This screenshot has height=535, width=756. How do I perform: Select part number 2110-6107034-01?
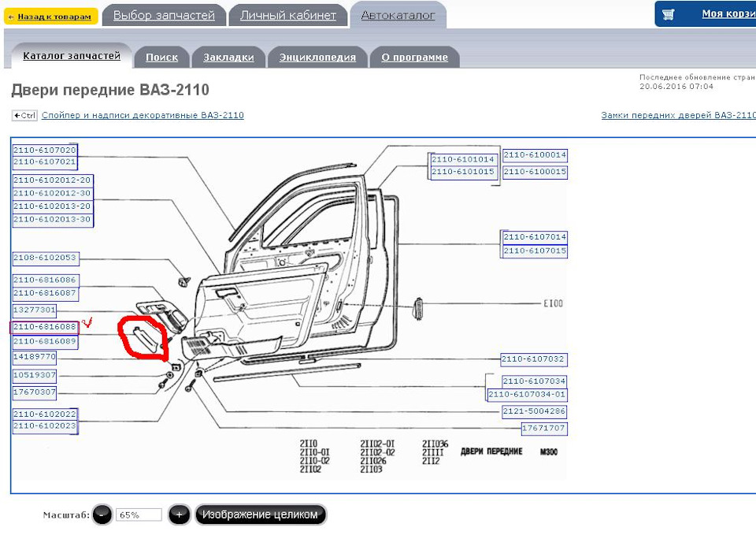tap(527, 395)
